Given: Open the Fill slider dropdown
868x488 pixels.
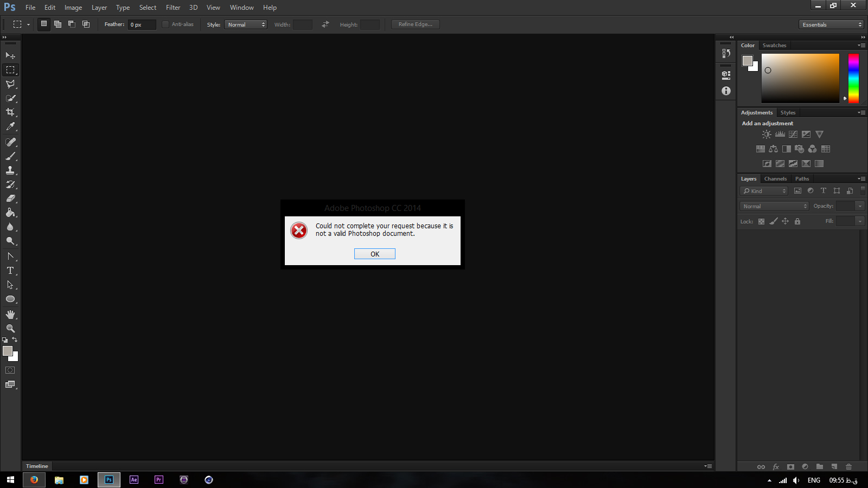Looking at the screenshot, I should [x=859, y=221].
